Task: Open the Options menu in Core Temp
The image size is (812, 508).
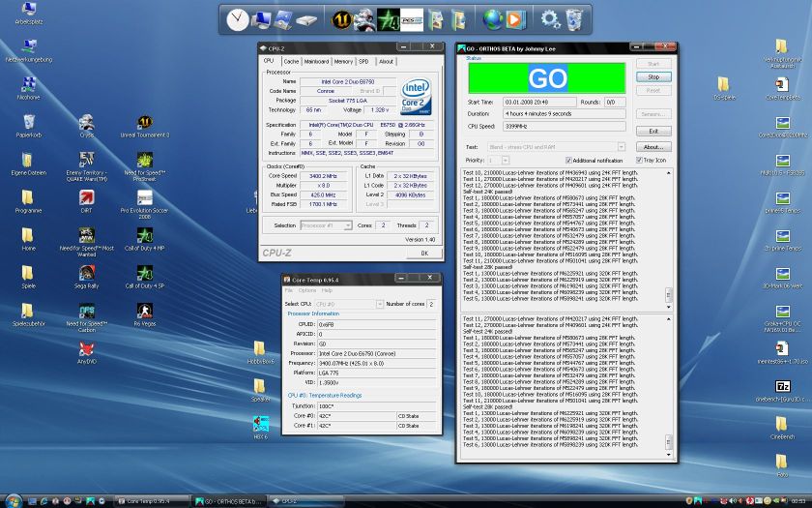Action: pyautogui.click(x=307, y=290)
